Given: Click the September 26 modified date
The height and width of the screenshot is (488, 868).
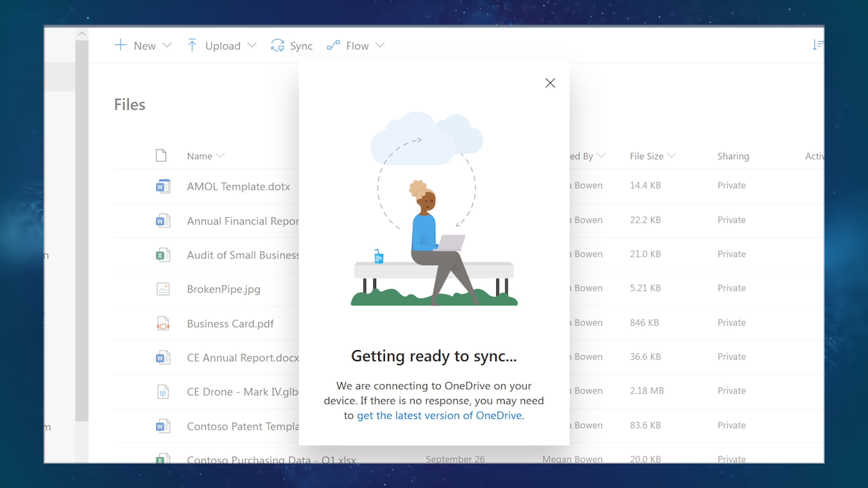Looking at the screenshot, I should (x=455, y=459).
